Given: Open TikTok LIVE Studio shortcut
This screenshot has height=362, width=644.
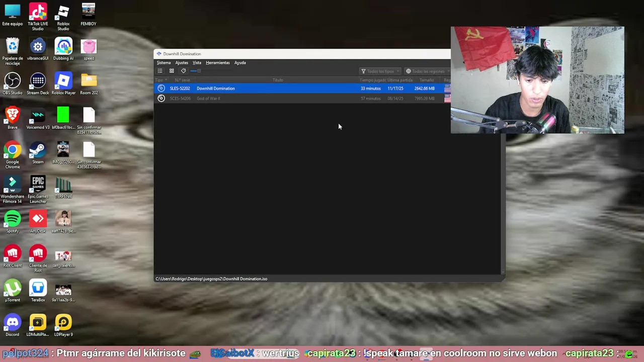Looking at the screenshot, I should 38,17.
